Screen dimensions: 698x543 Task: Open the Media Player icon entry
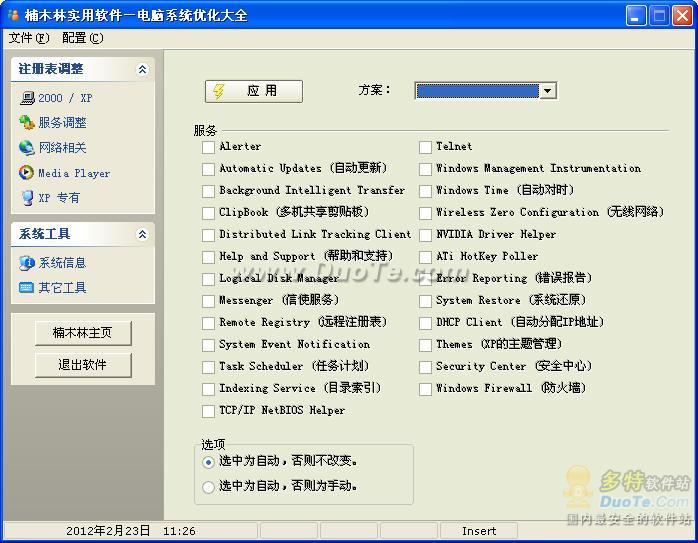point(27,173)
